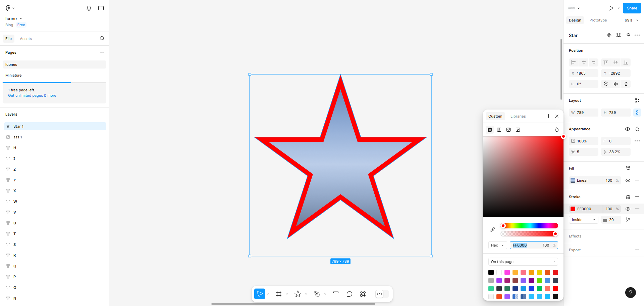This screenshot has height=306, width=644.
Task: Create component from Star
Action: [609, 35]
